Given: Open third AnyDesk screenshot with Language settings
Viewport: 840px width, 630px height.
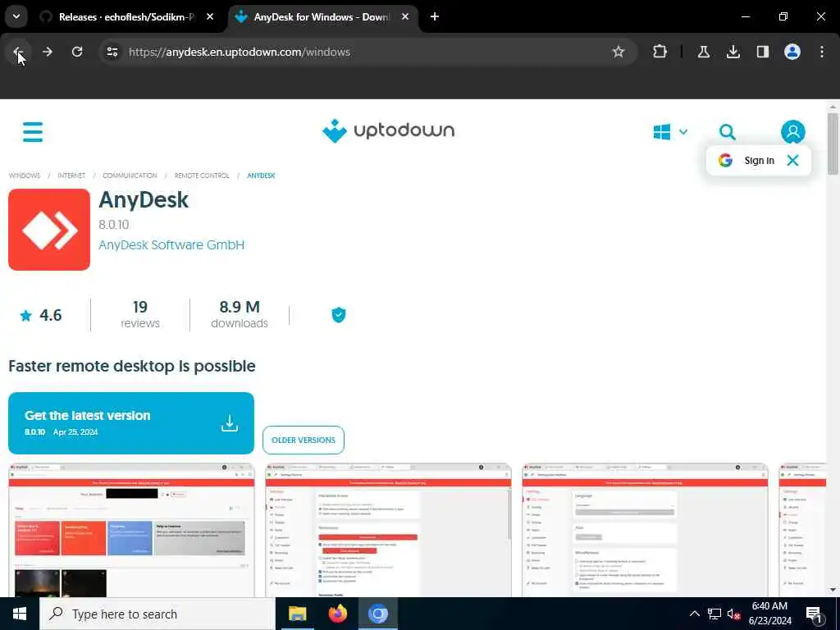Looking at the screenshot, I should pos(645,530).
